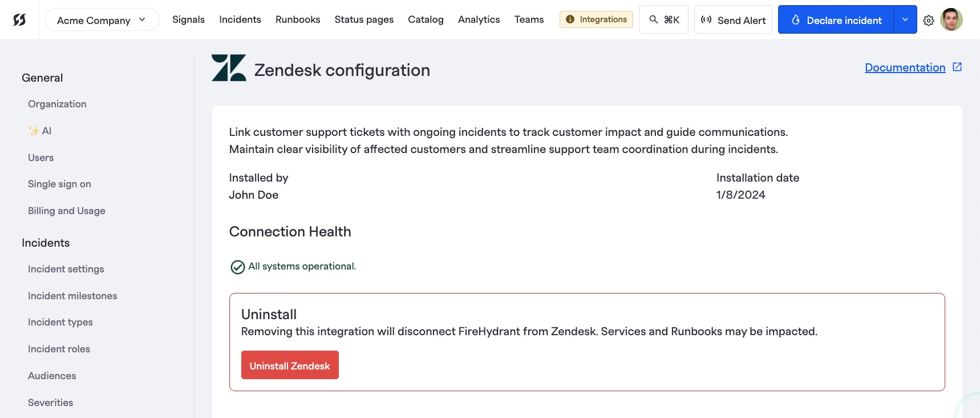Go to Teams in top navigation

click(x=529, y=19)
